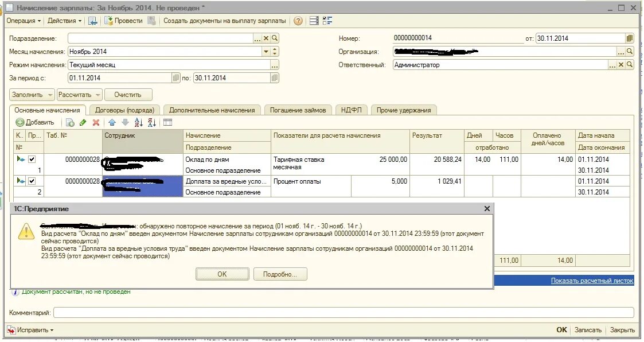Expand the Месяц начисления dropdown
Screen dimensions: 644x342
pyautogui.click(x=266, y=52)
